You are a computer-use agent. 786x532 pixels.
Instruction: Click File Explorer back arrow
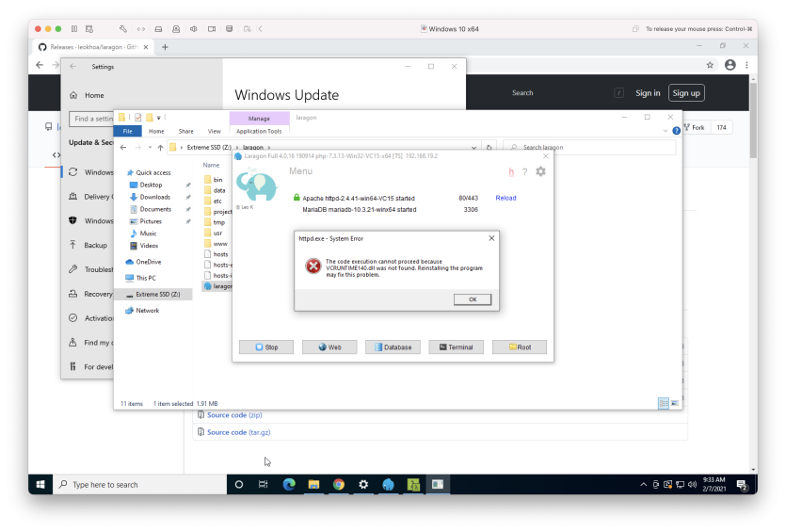pyautogui.click(x=123, y=148)
